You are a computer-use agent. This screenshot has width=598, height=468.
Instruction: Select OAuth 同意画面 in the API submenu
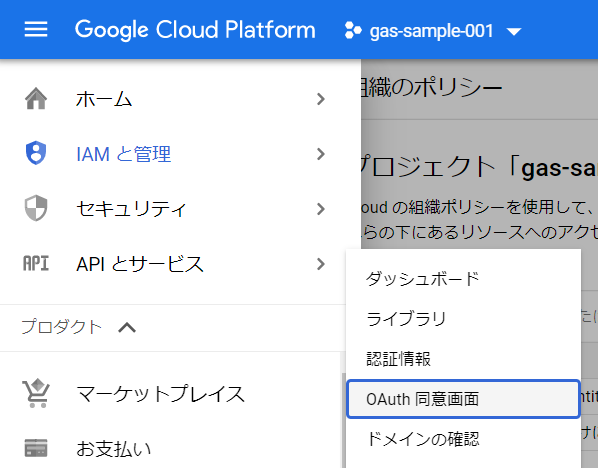click(x=463, y=399)
